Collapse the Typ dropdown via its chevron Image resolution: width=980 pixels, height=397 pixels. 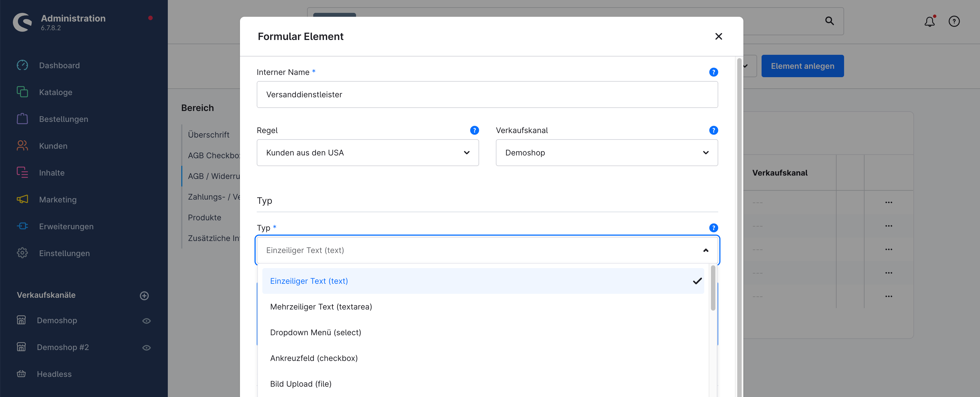pyautogui.click(x=706, y=250)
